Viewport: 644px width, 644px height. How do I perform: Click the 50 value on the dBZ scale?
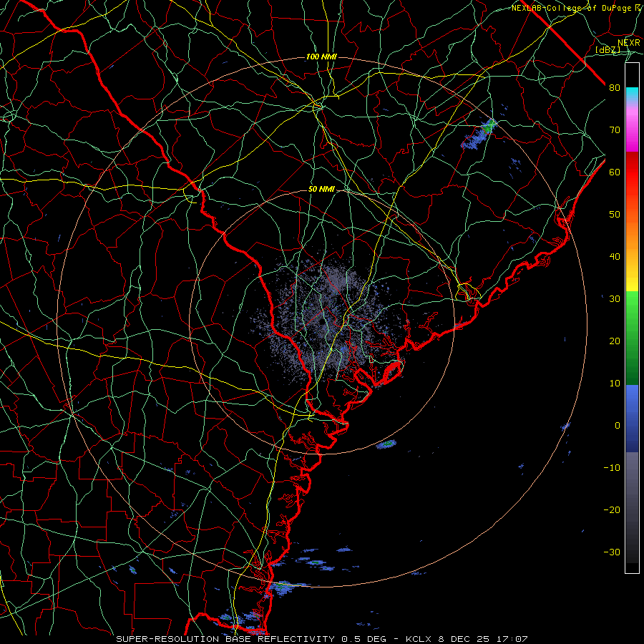(615, 215)
